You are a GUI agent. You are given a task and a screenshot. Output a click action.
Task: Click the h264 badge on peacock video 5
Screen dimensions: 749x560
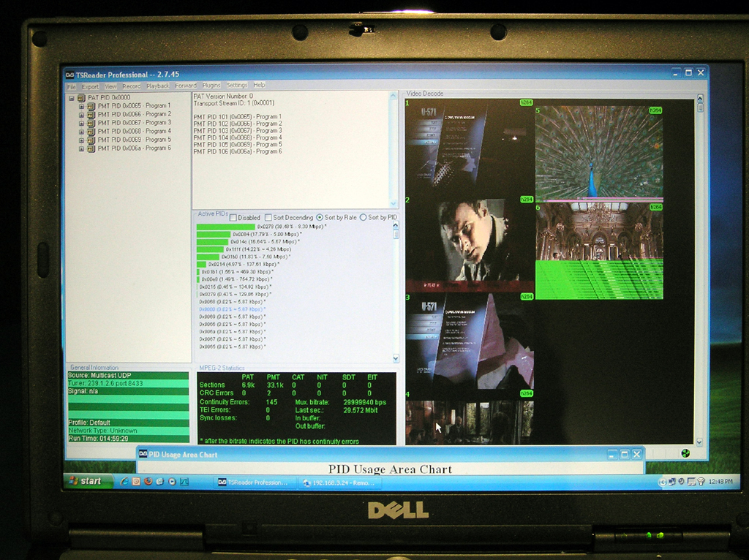coord(655,110)
